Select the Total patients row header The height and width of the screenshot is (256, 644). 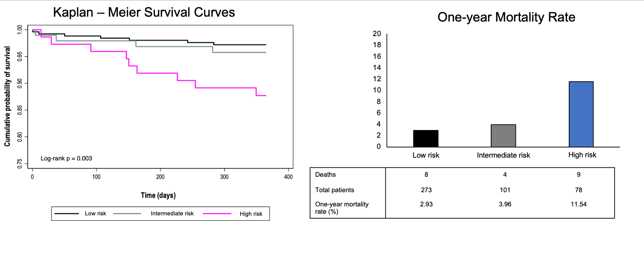pos(335,190)
